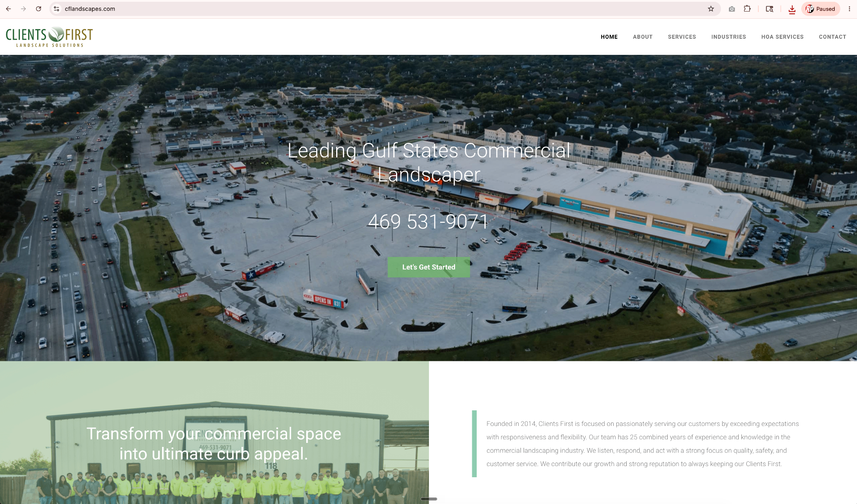
Task: Go forward to the next page
Action: point(23,9)
